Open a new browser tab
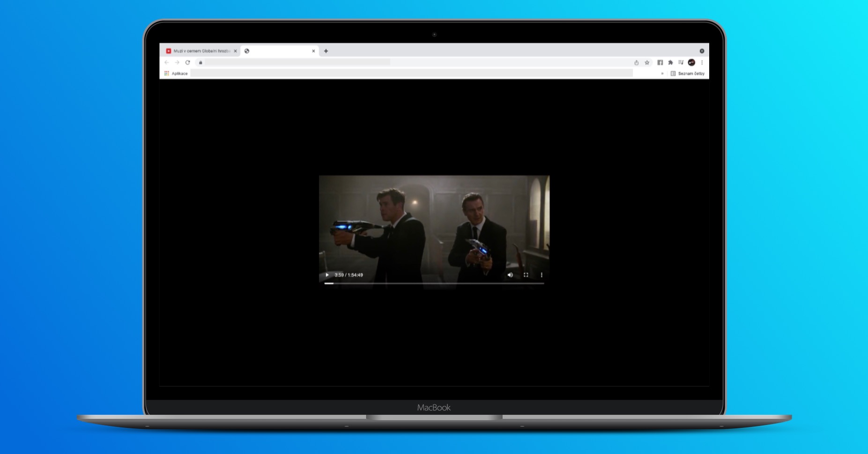Viewport: 868px width, 454px height. 326,51
